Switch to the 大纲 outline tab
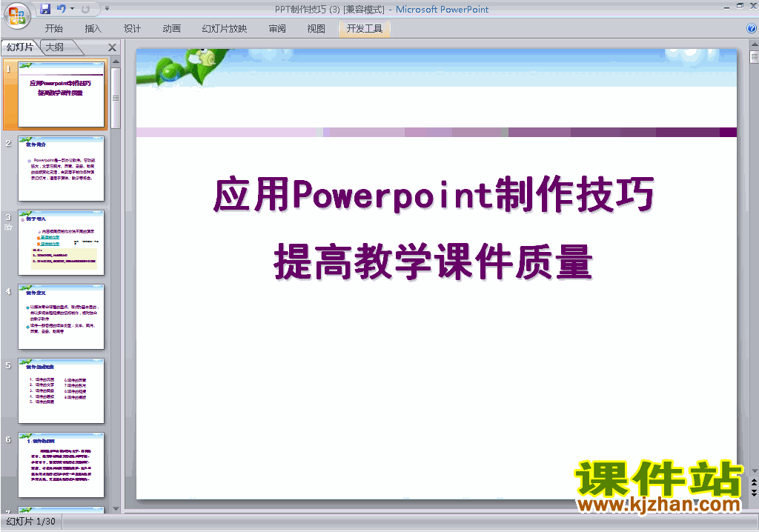The width and height of the screenshot is (759, 532). [55, 47]
